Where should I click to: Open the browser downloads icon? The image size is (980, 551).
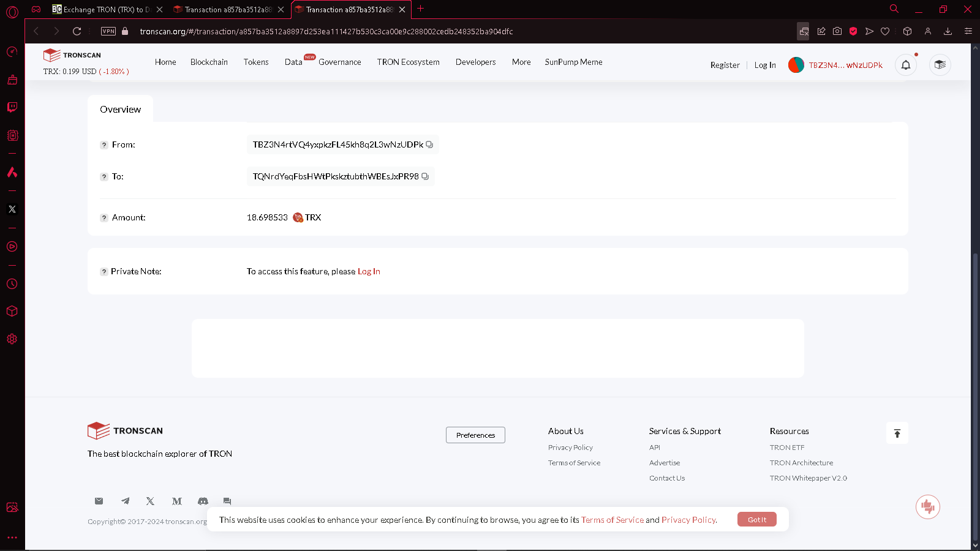948,31
